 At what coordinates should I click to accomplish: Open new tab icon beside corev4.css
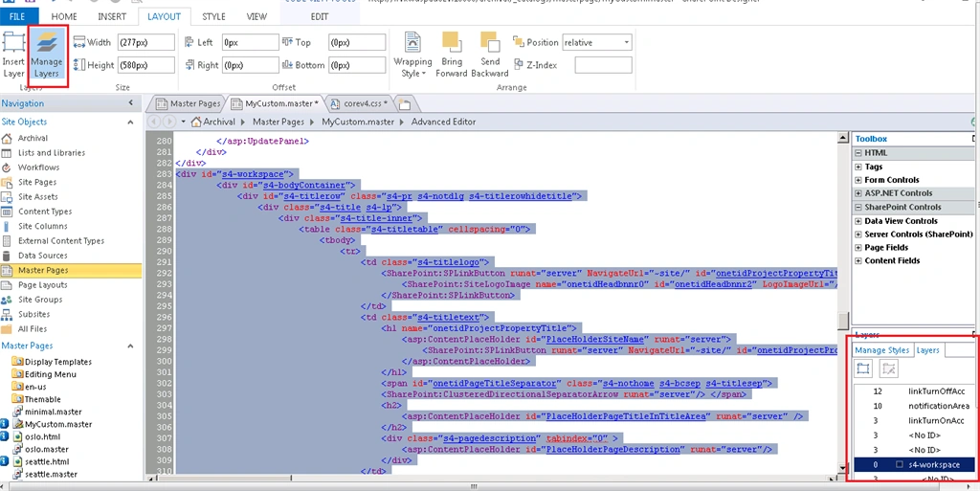click(x=404, y=103)
